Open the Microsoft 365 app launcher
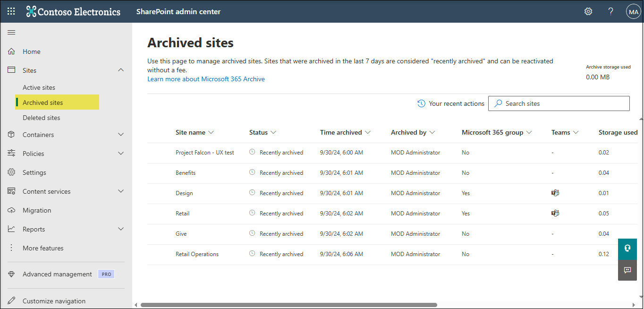The height and width of the screenshot is (309, 644). pos(11,11)
